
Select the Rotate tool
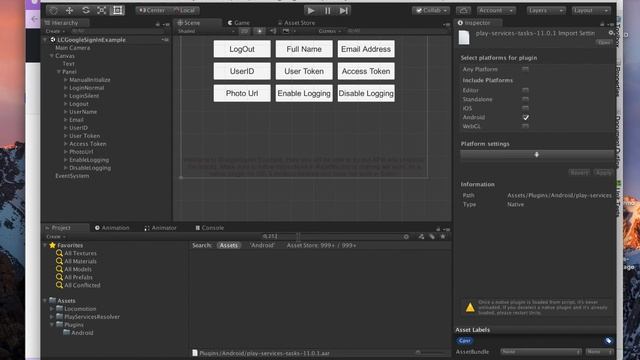[85, 10]
